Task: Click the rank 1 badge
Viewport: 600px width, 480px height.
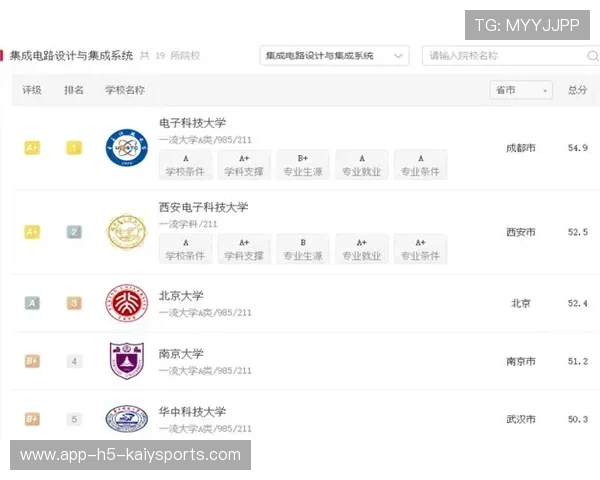Action: pos(74,148)
